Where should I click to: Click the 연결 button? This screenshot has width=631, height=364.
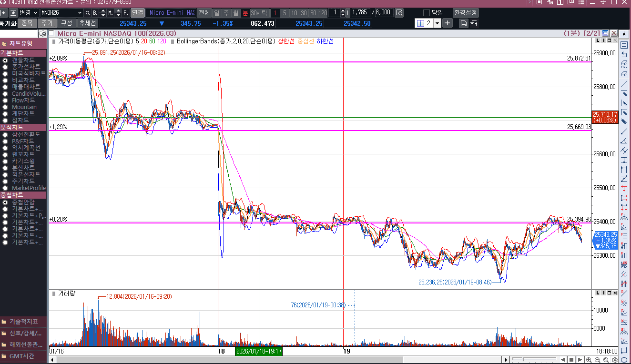pyautogui.click(x=137, y=12)
